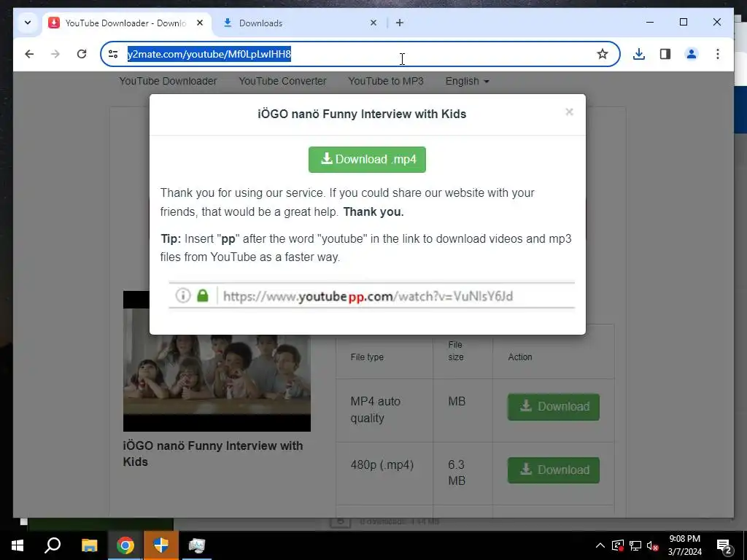Toggle Chrome side panel
The height and width of the screenshot is (560, 747).
pyautogui.click(x=665, y=54)
